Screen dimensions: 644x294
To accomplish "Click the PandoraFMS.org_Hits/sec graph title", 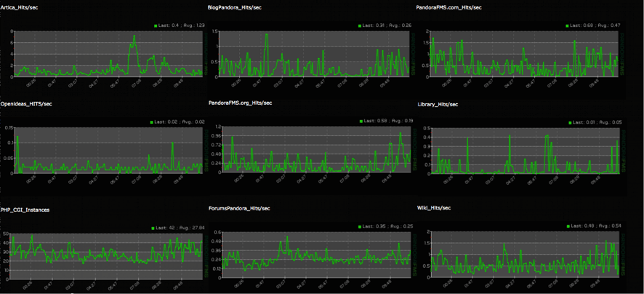I will coord(241,103).
